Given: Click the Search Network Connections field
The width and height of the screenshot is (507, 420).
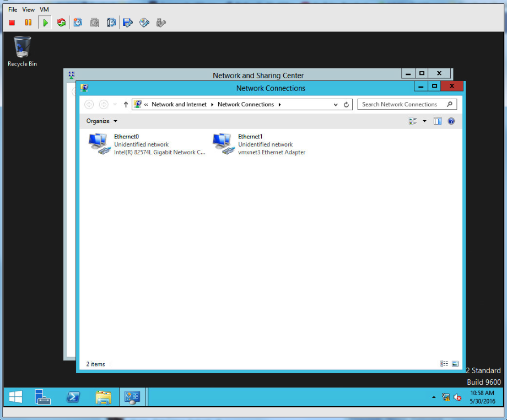Looking at the screenshot, I should pyautogui.click(x=402, y=105).
